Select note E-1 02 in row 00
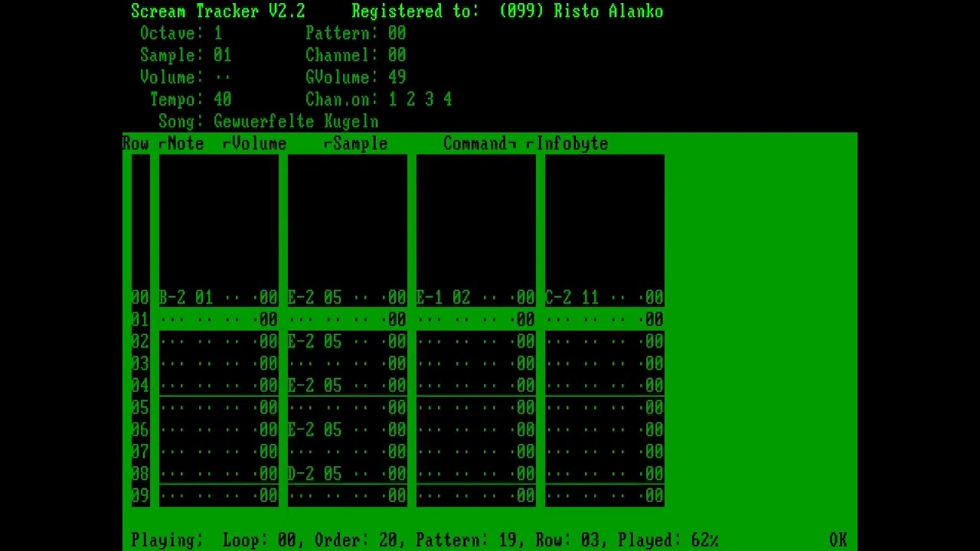Screen dimensions: 980x551 point(443,297)
